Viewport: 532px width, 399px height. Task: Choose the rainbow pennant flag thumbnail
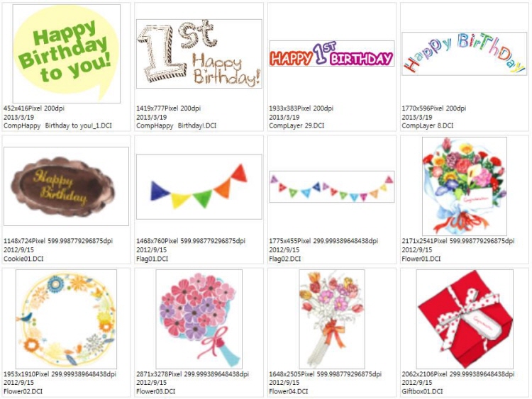(199, 186)
